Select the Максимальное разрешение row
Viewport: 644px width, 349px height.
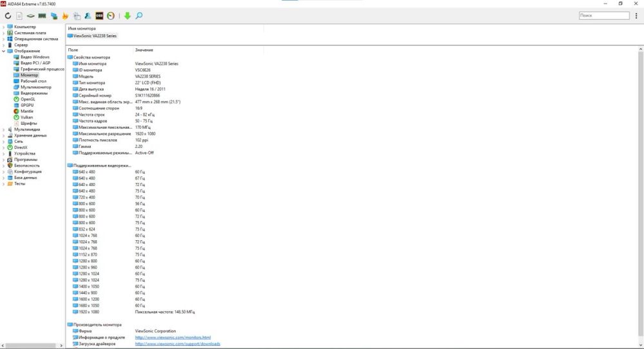point(114,134)
